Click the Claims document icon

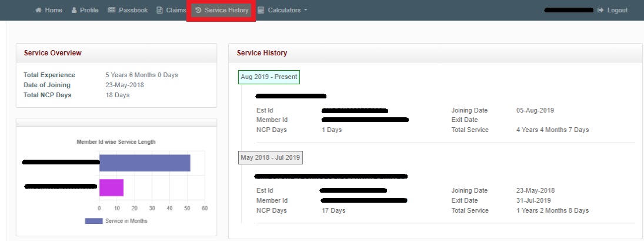tap(159, 11)
